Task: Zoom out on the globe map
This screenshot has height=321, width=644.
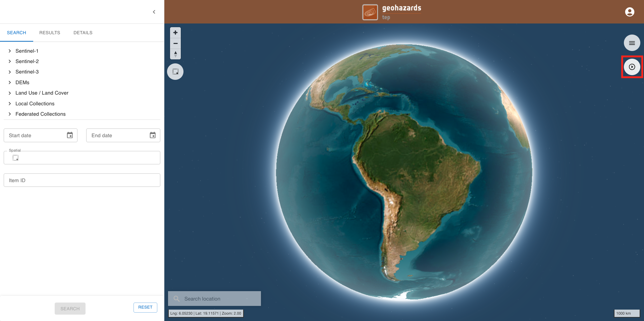Action: click(175, 43)
